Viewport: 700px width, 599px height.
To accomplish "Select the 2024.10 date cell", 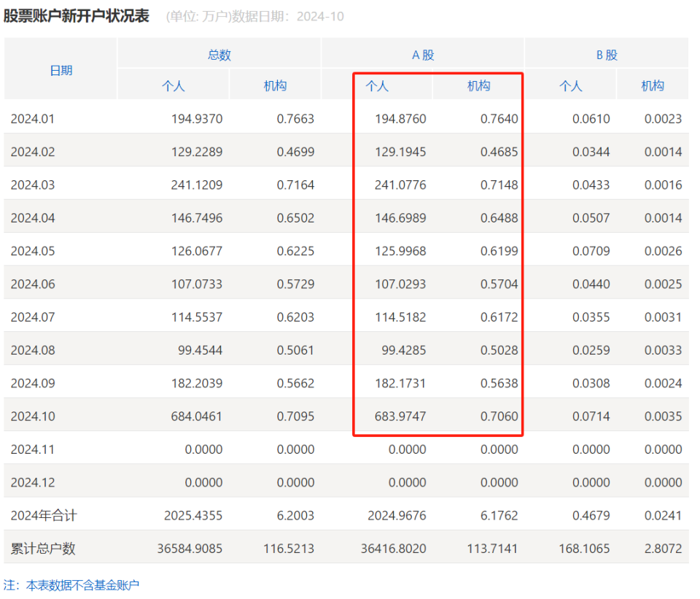I will tap(33, 417).
